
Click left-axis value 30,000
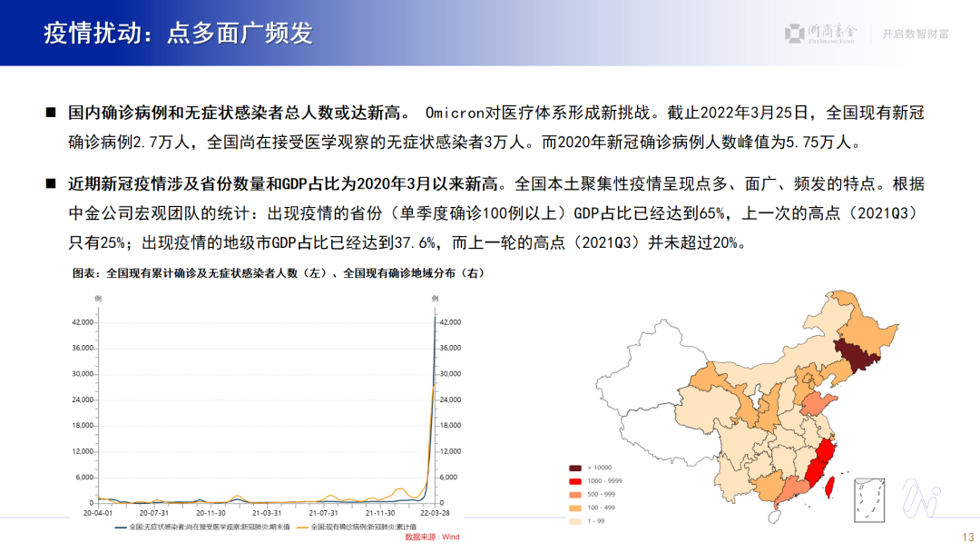point(83,374)
